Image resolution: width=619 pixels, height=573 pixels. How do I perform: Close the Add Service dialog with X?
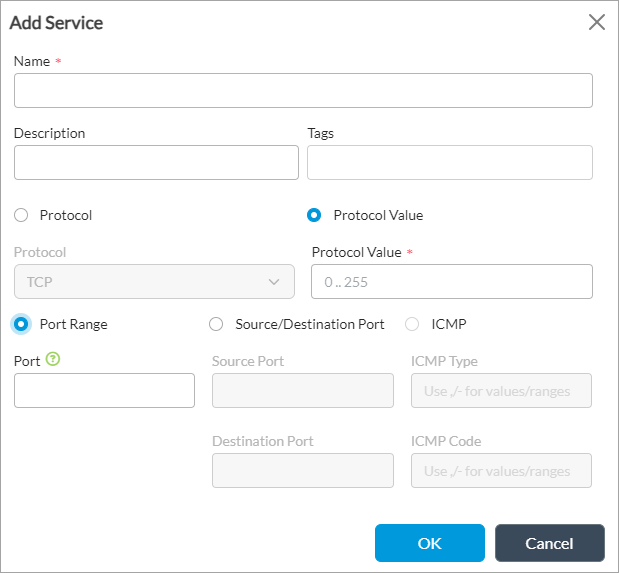tap(596, 22)
